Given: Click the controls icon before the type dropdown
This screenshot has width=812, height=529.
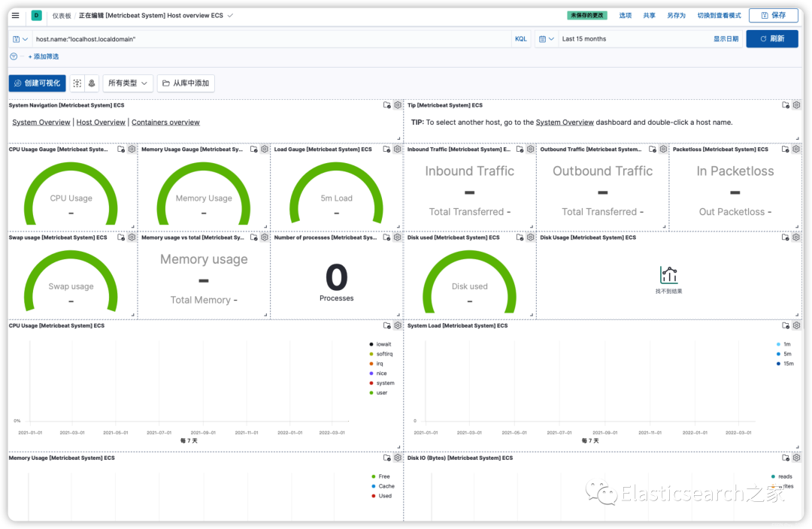Looking at the screenshot, I should point(92,83).
